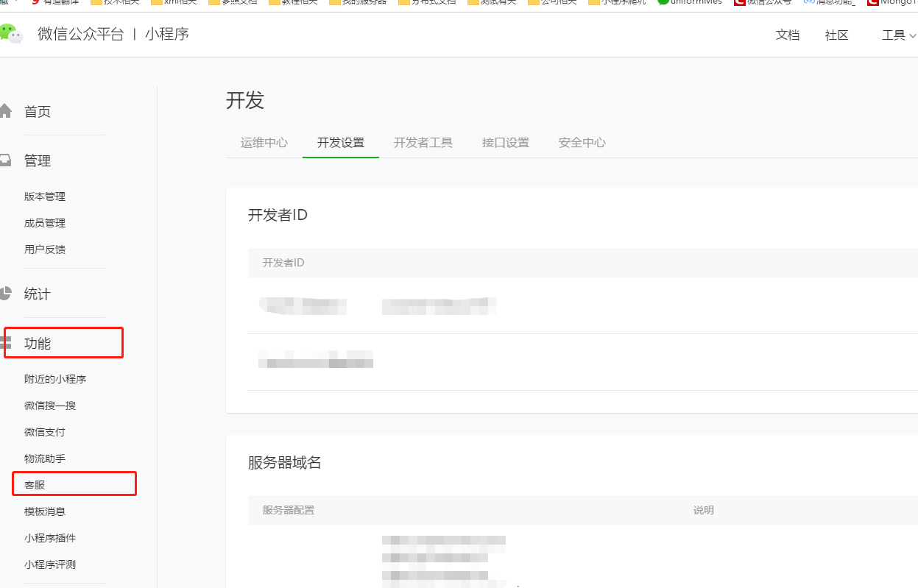Click the pie chart icon beside 统计
This screenshot has width=918, height=588.
pos(5,294)
